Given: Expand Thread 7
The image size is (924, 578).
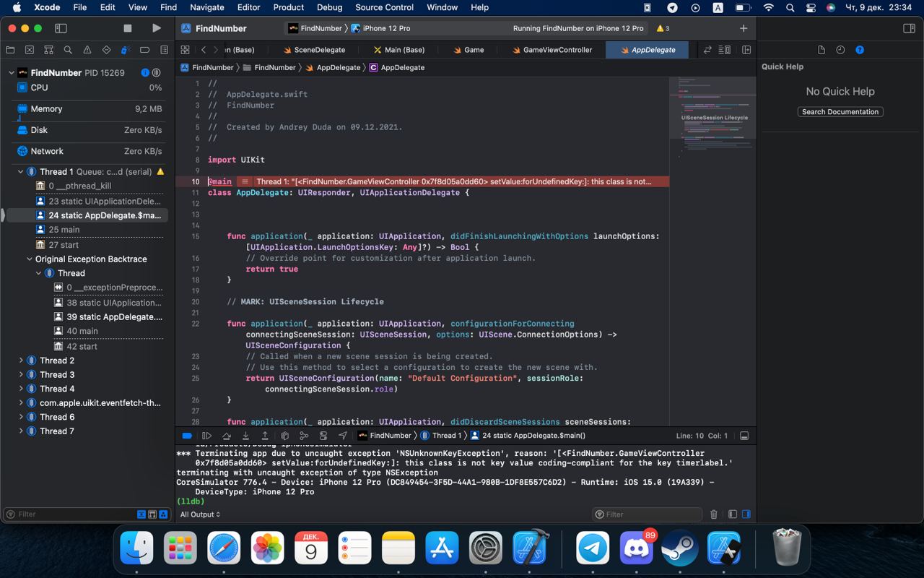Looking at the screenshot, I should pos(21,431).
